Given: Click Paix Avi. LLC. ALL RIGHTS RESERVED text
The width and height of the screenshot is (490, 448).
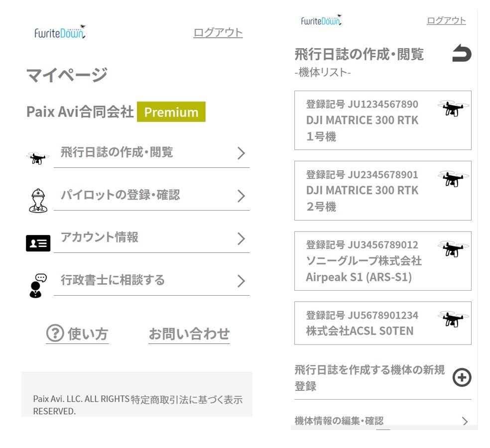Looking at the screenshot, I should pos(81,405).
